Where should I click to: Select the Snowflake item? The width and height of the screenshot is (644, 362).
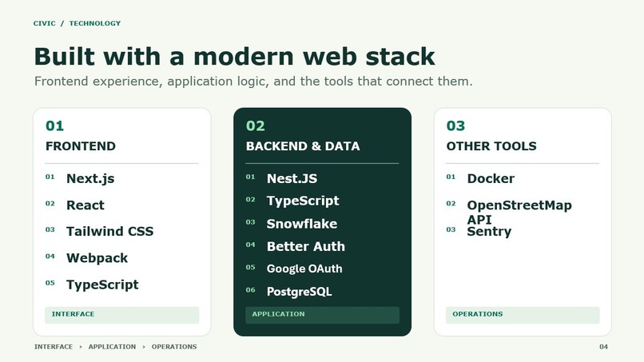[302, 224]
